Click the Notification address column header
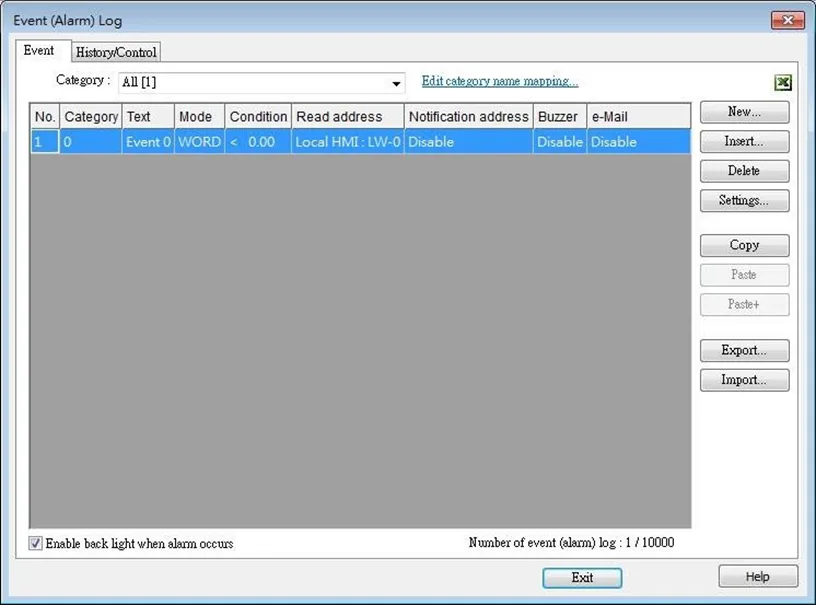 [469, 117]
